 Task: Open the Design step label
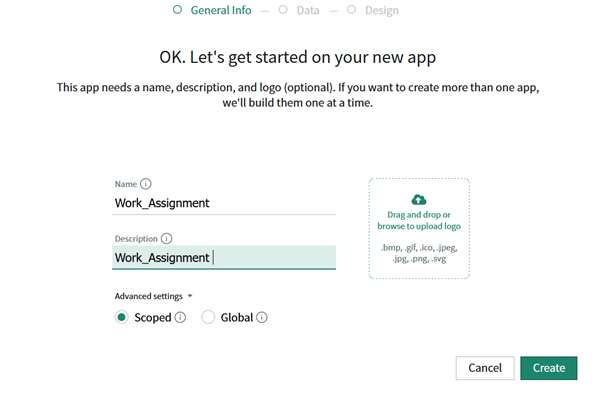[x=382, y=10]
